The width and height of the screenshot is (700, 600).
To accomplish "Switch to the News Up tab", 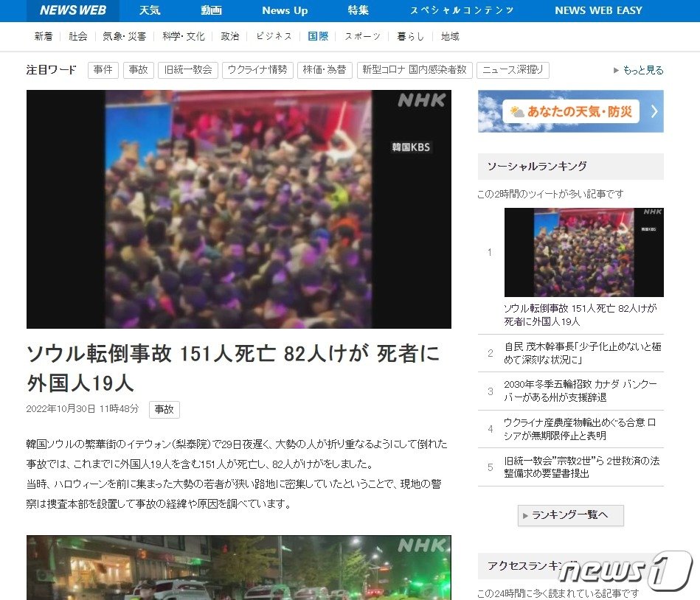I will 285,10.
